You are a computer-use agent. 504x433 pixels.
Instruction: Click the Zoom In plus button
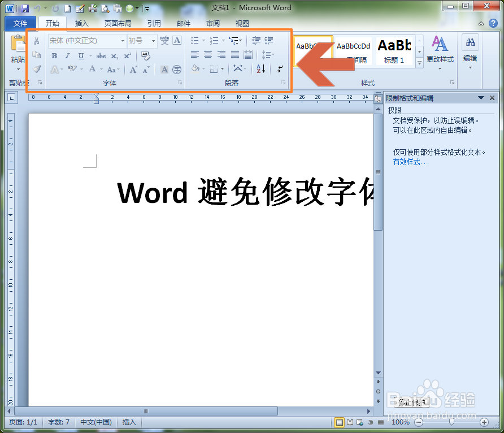point(484,422)
